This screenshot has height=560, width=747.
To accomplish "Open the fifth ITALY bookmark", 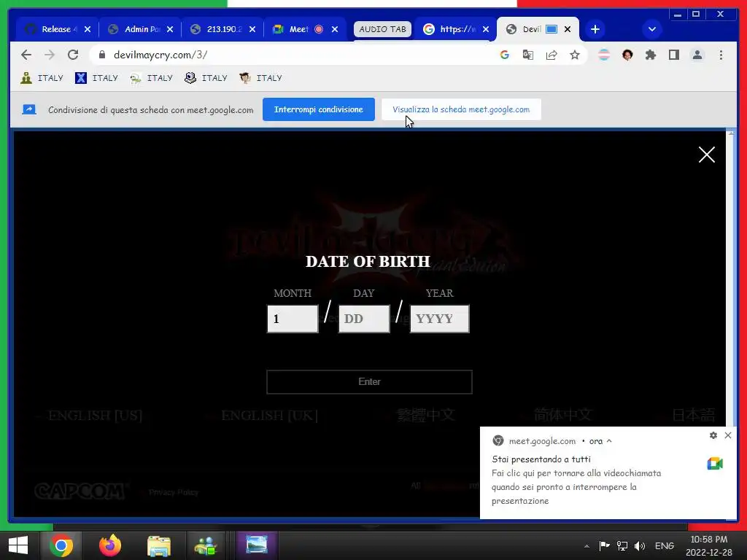I will [x=261, y=77].
